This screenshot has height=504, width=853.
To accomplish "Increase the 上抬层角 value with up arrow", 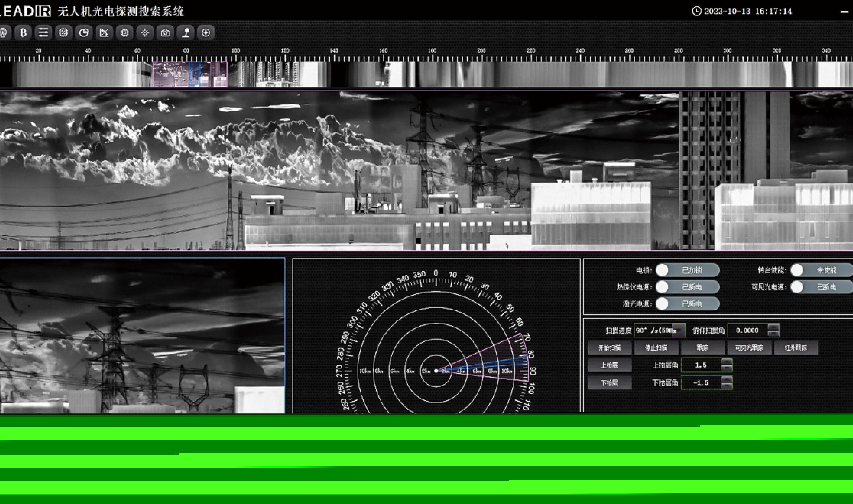I will point(726,362).
